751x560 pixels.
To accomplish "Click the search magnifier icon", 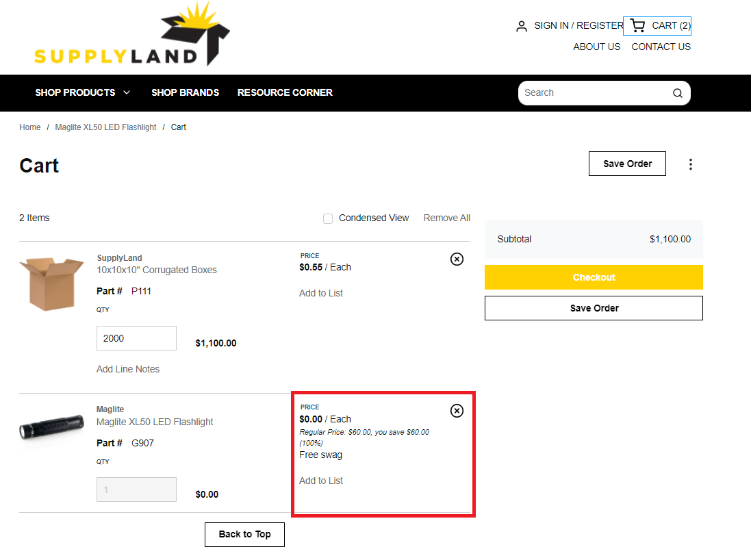I will [x=677, y=93].
